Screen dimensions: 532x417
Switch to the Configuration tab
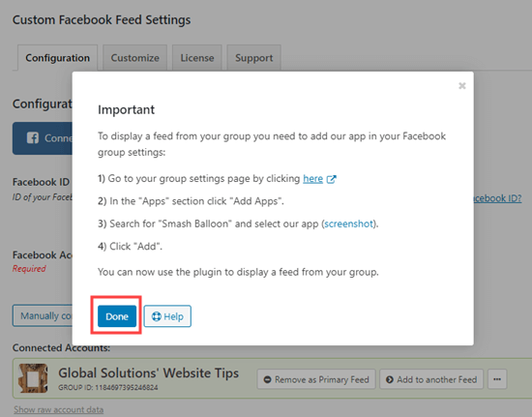tap(58, 58)
